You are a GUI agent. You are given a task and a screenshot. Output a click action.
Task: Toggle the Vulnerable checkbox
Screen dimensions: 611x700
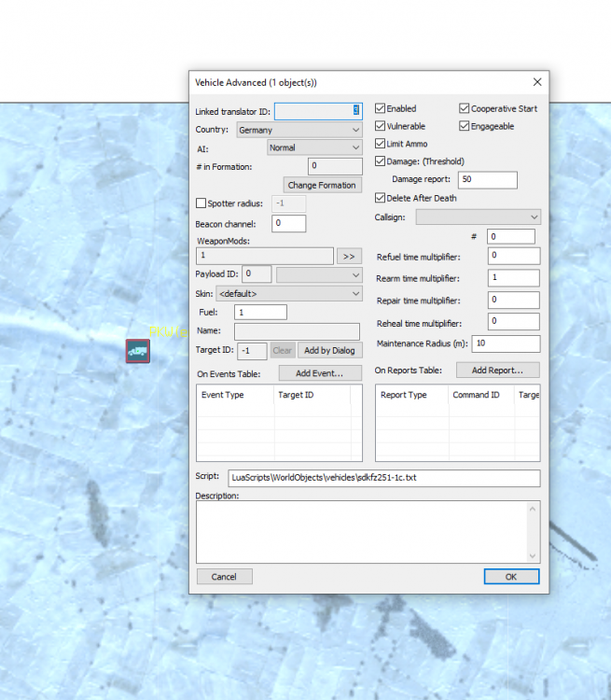coord(381,126)
